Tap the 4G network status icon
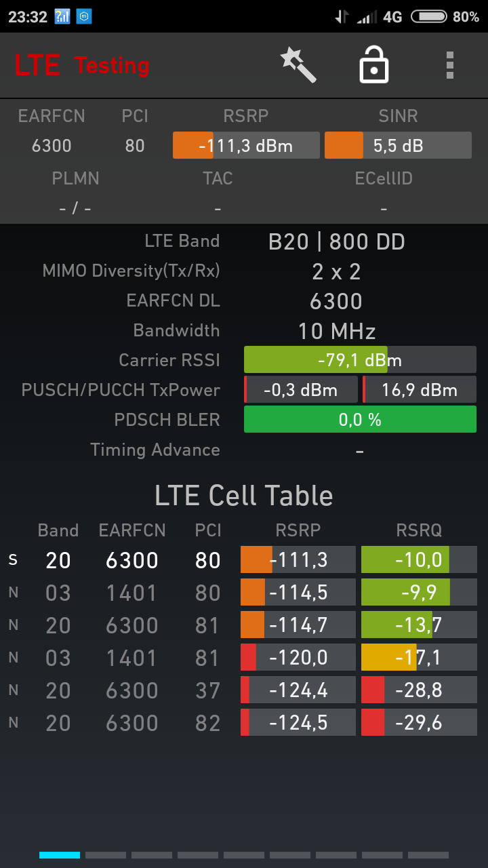 click(x=392, y=17)
